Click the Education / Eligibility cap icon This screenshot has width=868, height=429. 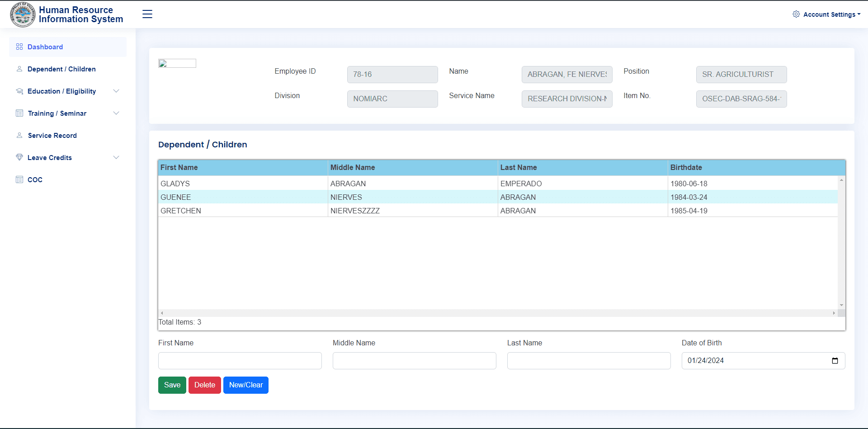click(19, 91)
